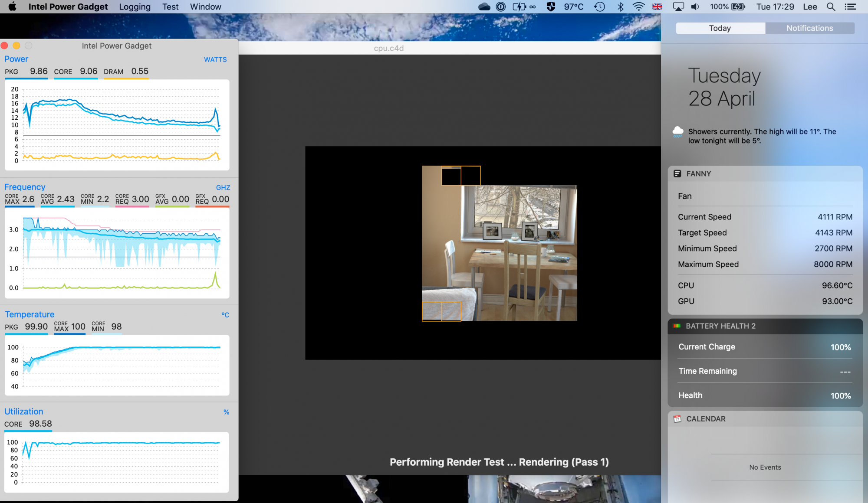Open the battery 100% status dropdown
This screenshot has height=503, width=868.
(727, 7)
